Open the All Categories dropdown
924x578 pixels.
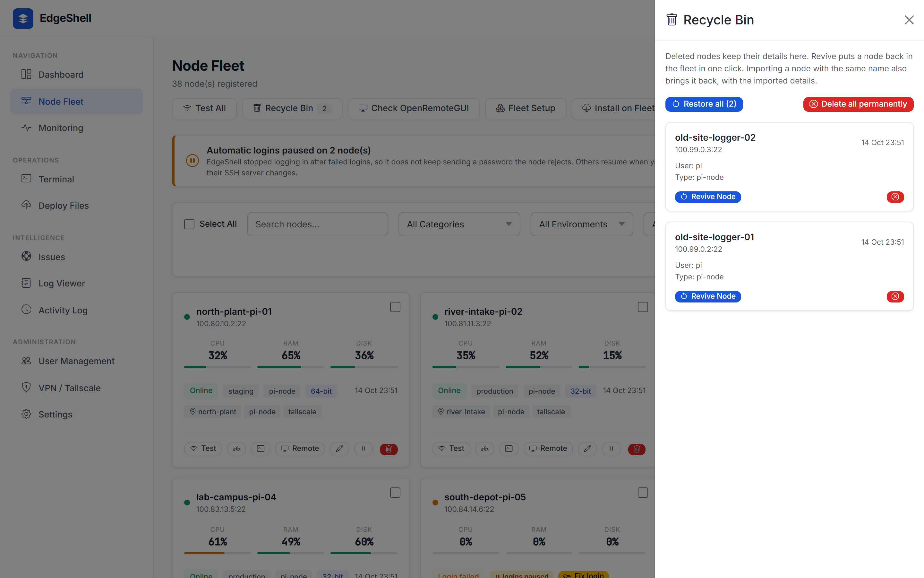pyautogui.click(x=459, y=224)
